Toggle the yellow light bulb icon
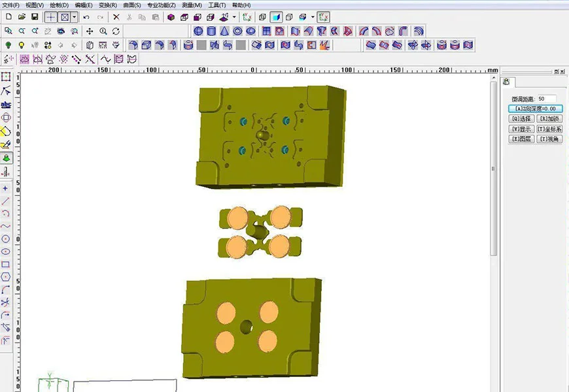 click(22, 45)
